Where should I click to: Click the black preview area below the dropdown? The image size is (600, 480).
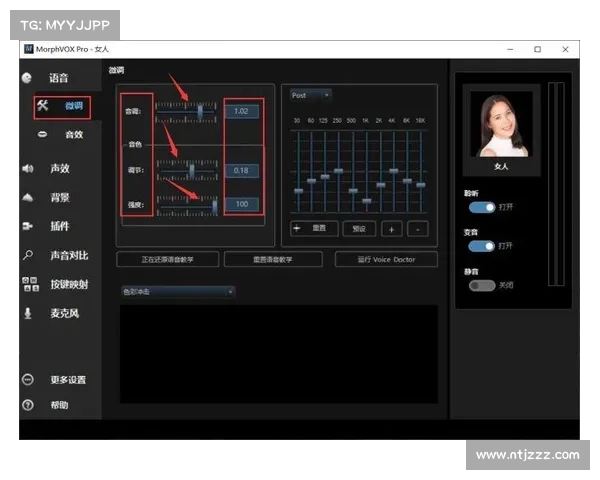pos(279,354)
